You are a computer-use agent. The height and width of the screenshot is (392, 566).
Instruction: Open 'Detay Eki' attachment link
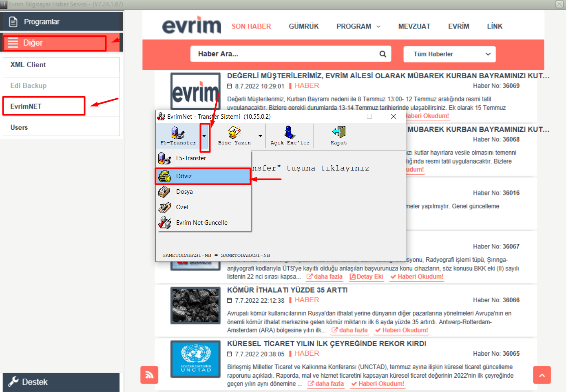pos(366,277)
